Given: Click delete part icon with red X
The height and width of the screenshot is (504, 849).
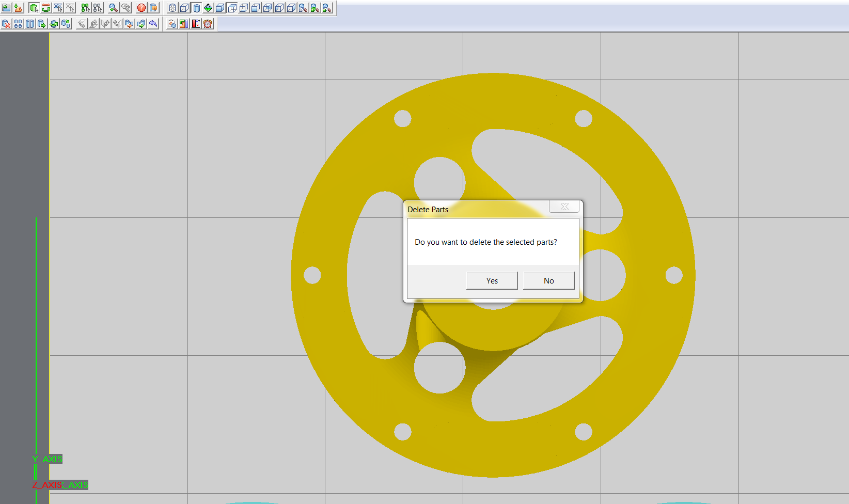Looking at the screenshot, I should point(6,24).
